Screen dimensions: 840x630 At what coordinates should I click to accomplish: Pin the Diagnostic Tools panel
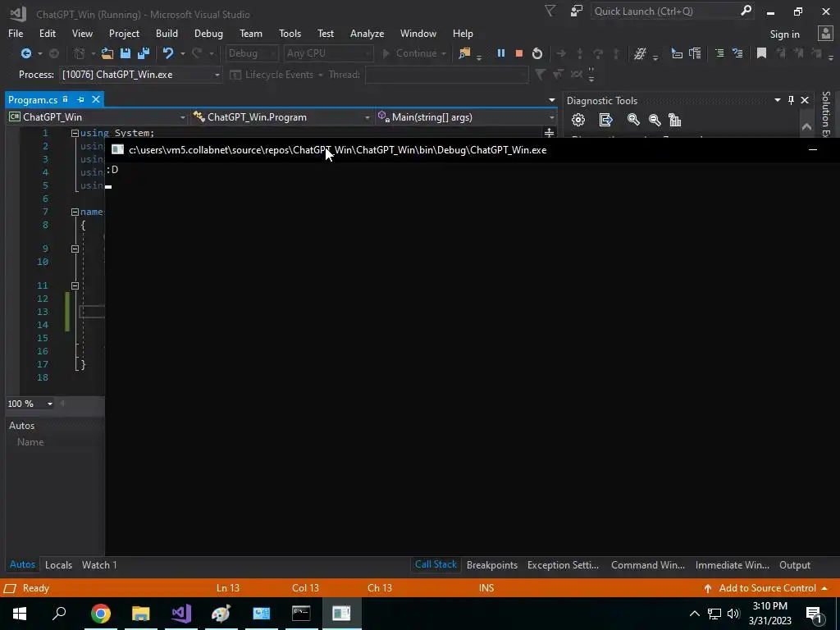click(x=791, y=100)
